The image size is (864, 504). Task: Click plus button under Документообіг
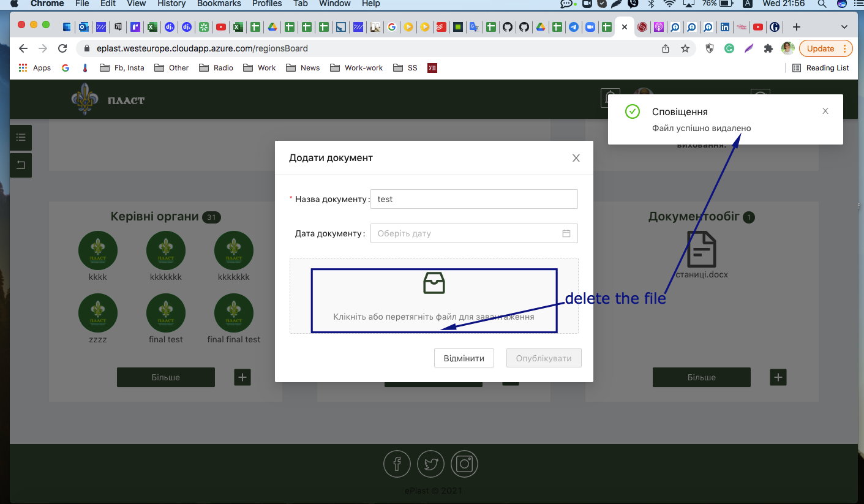[x=778, y=377]
